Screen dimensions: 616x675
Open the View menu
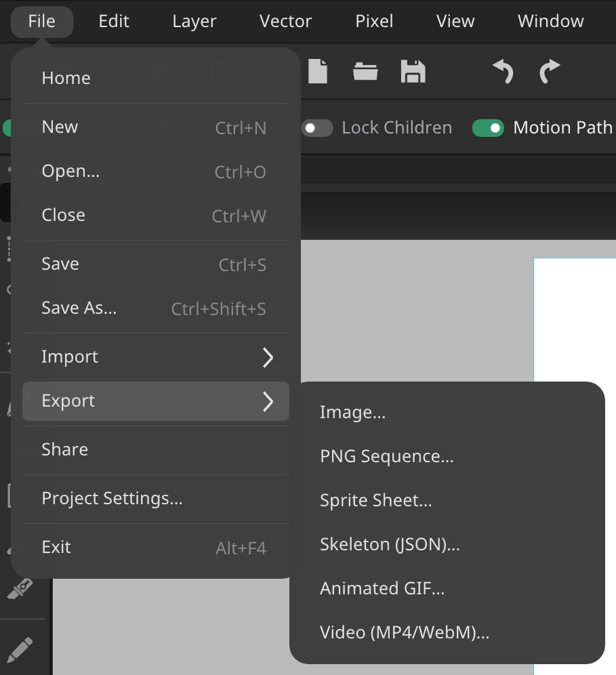tap(455, 21)
